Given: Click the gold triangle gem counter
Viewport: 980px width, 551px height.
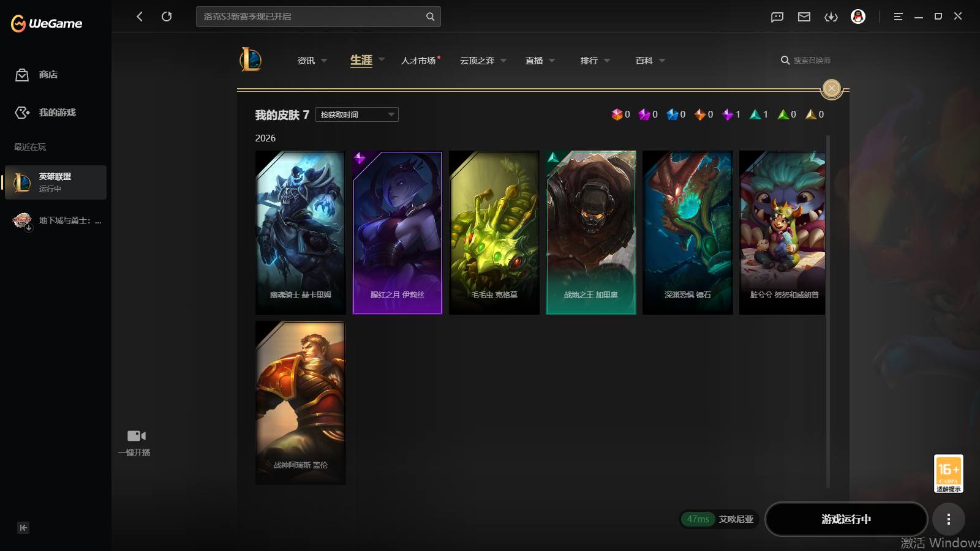Looking at the screenshot, I should point(815,114).
